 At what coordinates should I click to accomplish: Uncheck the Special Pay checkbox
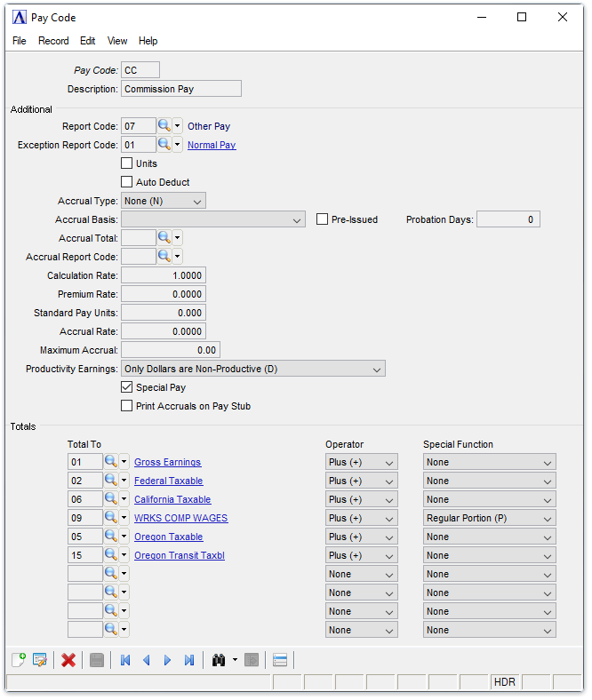[127, 387]
